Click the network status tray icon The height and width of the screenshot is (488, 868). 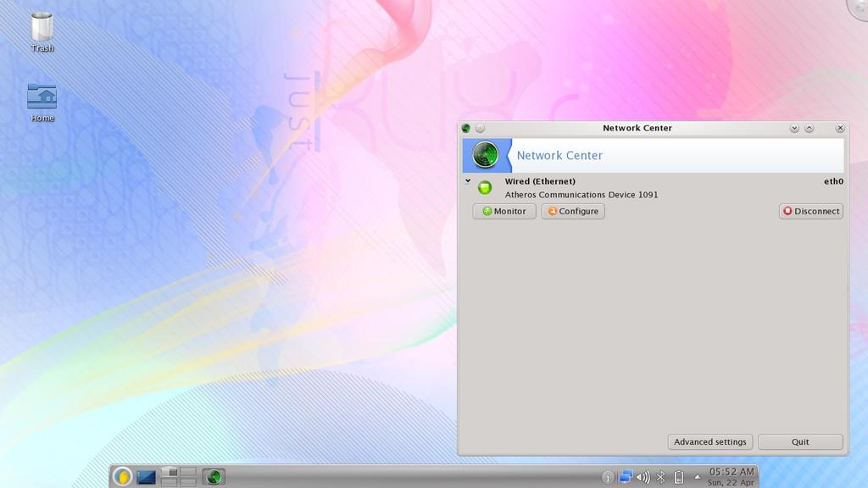tap(626, 477)
